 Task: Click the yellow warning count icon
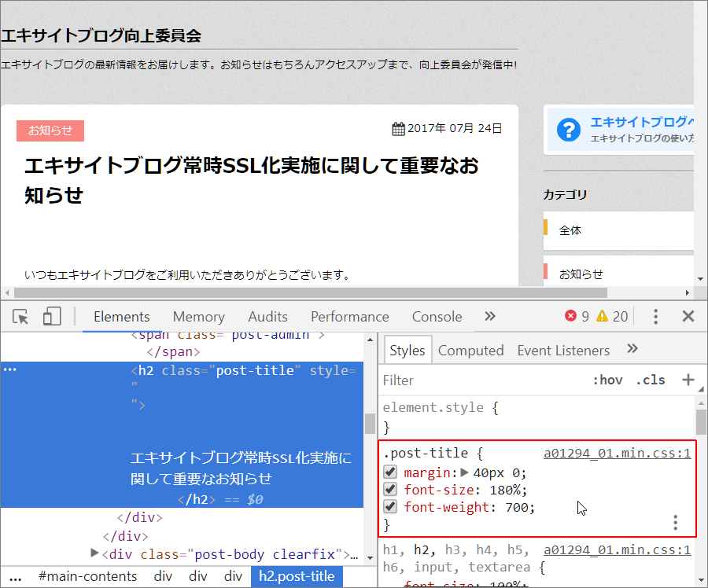coord(603,316)
